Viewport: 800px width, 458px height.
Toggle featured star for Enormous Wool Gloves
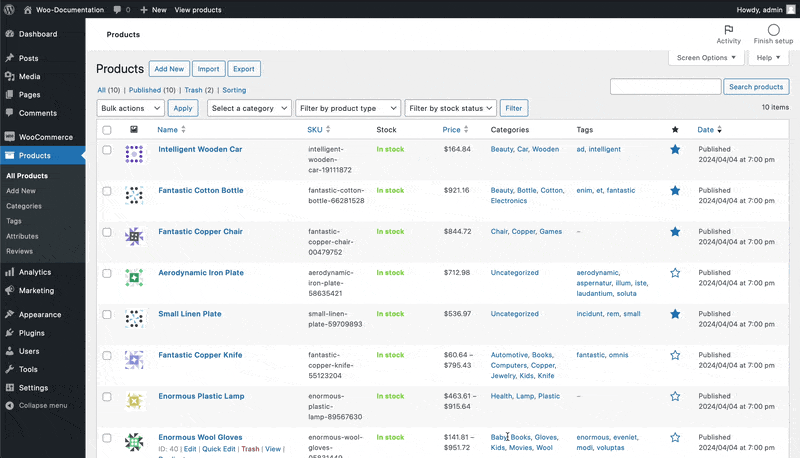tap(675, 438)
